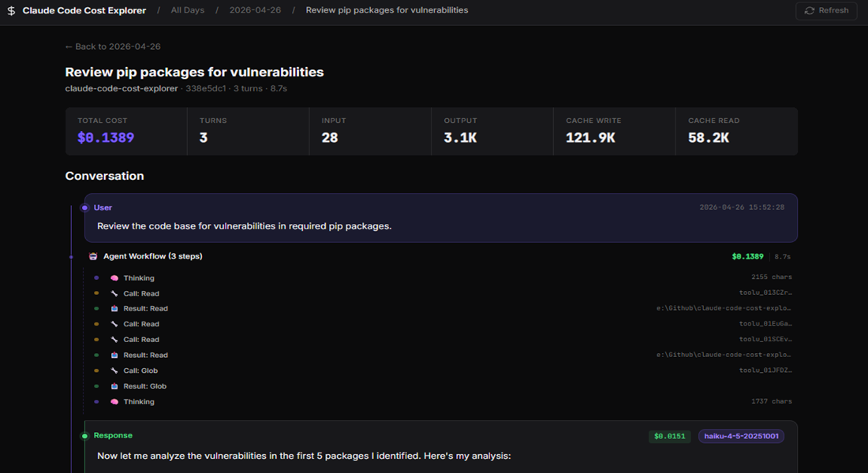Click the session id 338e5dc1
The image size is (868, 473).
point(206,88)
